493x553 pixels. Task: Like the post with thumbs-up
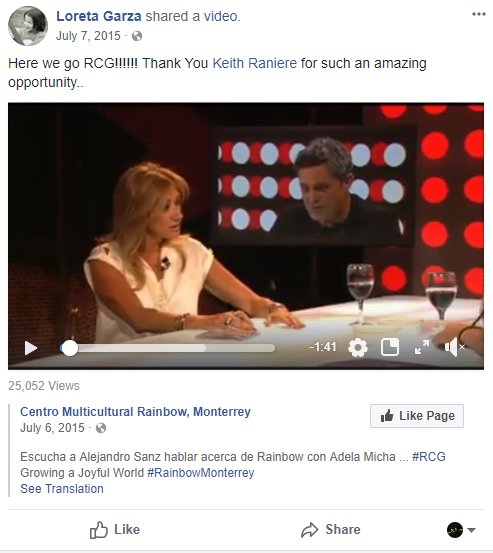click(x=115, y=530)
